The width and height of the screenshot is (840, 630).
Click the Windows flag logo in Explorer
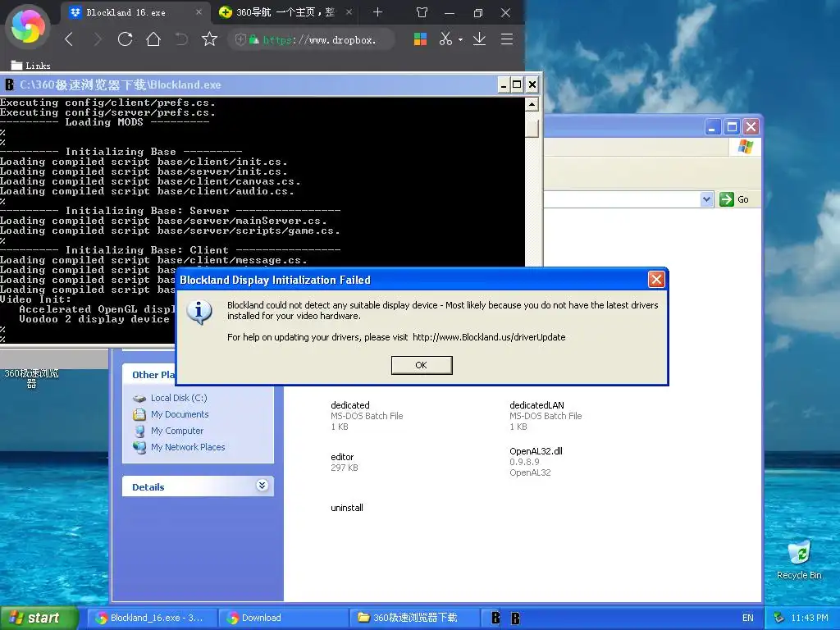pyautogui.click(x=745, y=147)
